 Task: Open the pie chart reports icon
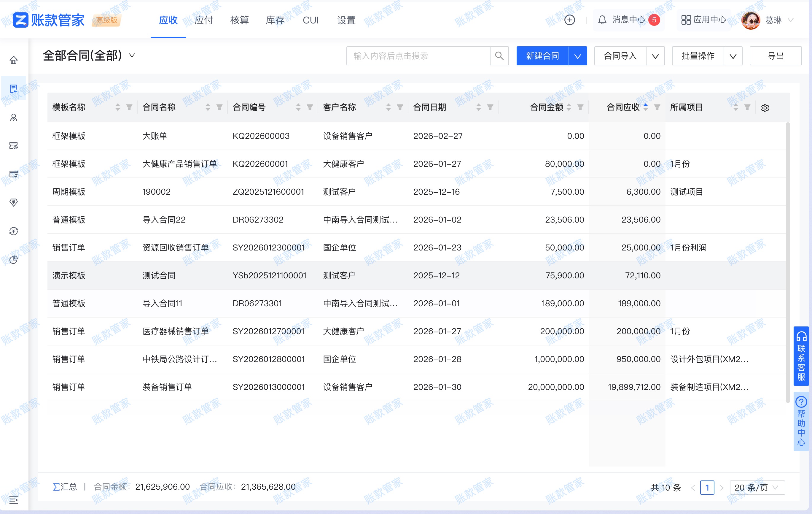[x=13, y=260]
